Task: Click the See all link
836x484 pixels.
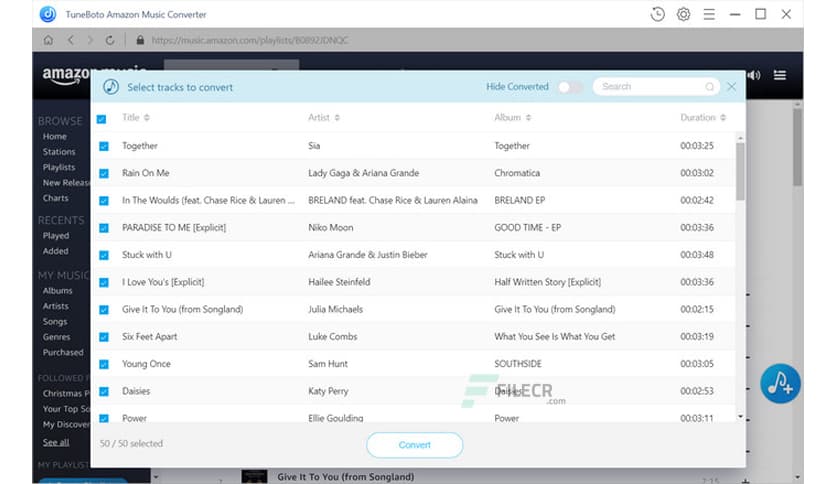Action: [56, 442]
